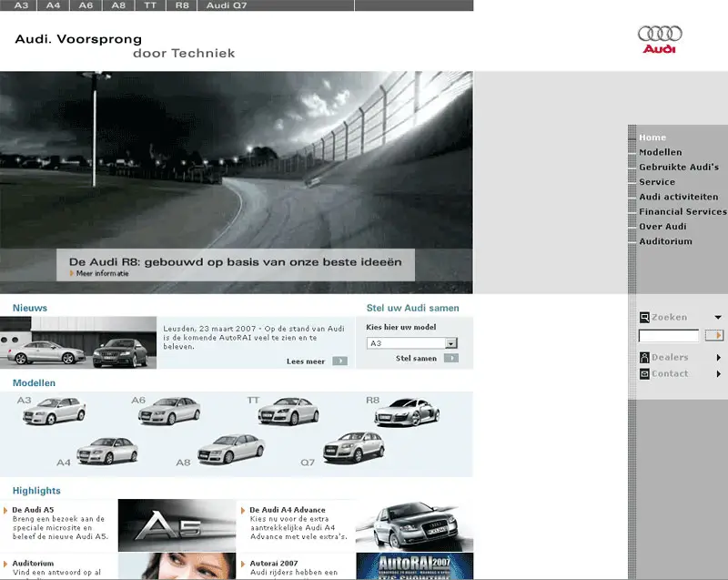This screenshot has width=728, height=580.
Task: Open the Audi Q7 tab in top bar
Action: point(227,5)
